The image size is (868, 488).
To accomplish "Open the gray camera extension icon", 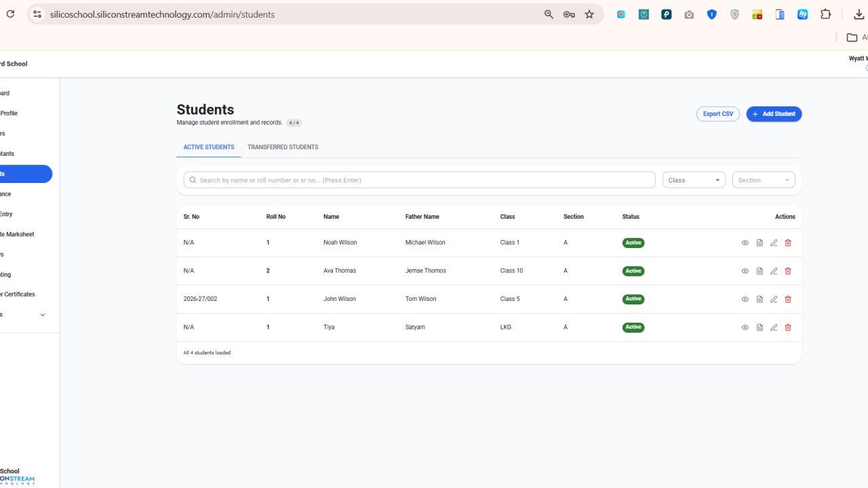I will [x=689, y=14].
